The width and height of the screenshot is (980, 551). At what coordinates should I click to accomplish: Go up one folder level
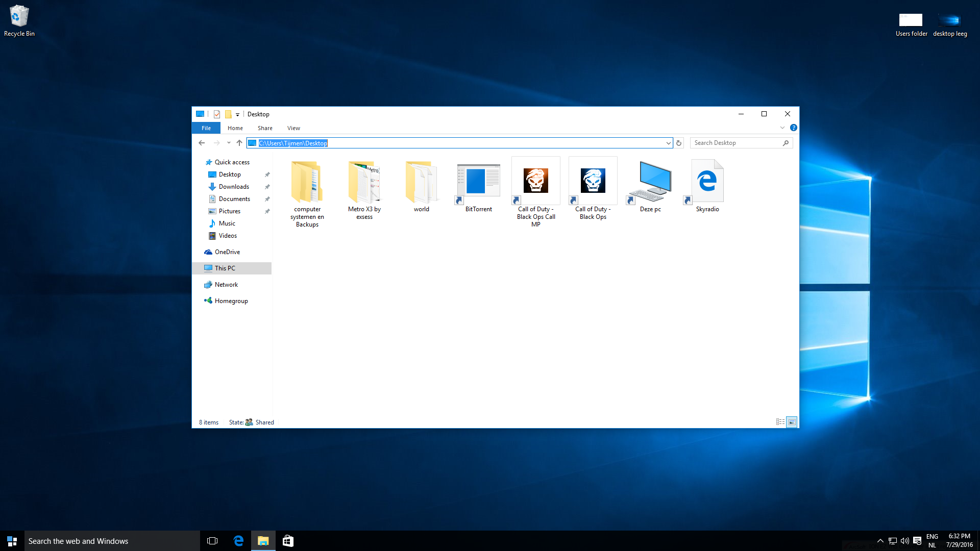(x=239, y=143)
